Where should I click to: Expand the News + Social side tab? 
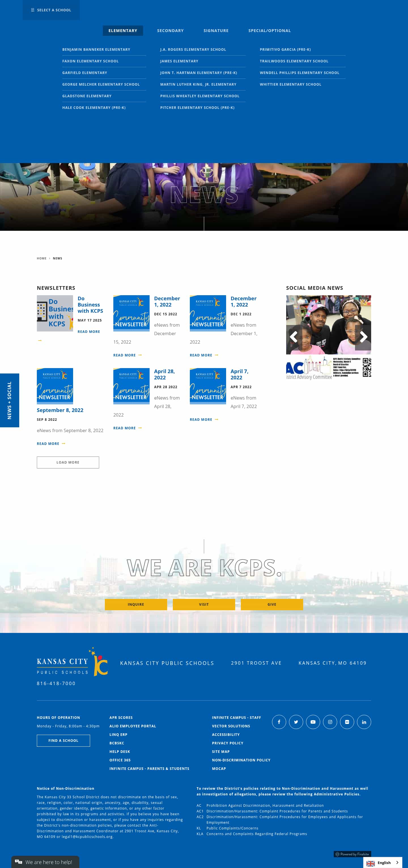(9, 400)
